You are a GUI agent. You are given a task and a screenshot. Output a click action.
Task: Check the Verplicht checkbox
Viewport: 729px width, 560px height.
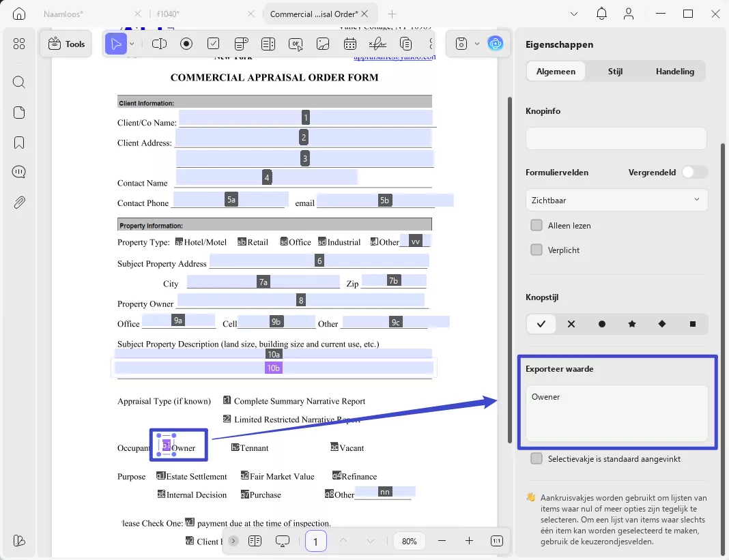[537, 250]
